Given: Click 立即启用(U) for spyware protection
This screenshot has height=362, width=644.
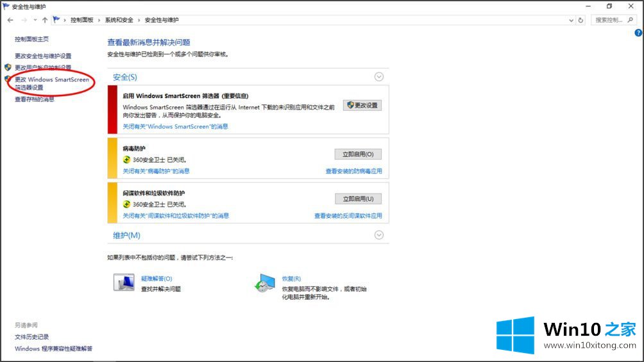Looking at the screenshot, I should pyautogui.click(x=358, y=199).
